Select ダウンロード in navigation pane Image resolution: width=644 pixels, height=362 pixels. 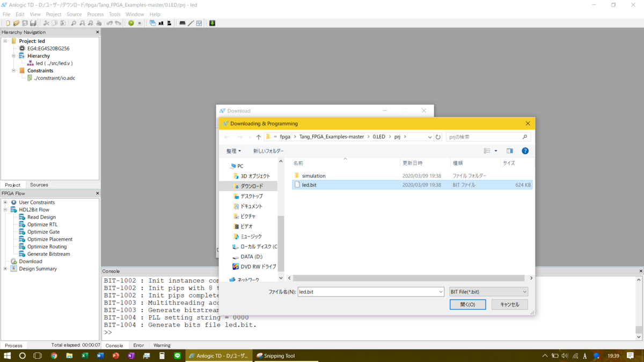tap(251, 186)
